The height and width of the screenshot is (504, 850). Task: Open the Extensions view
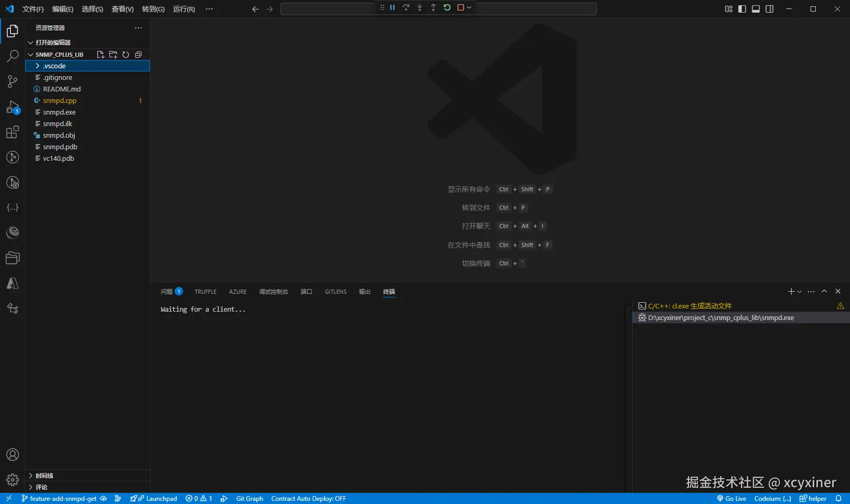[13, 132]
